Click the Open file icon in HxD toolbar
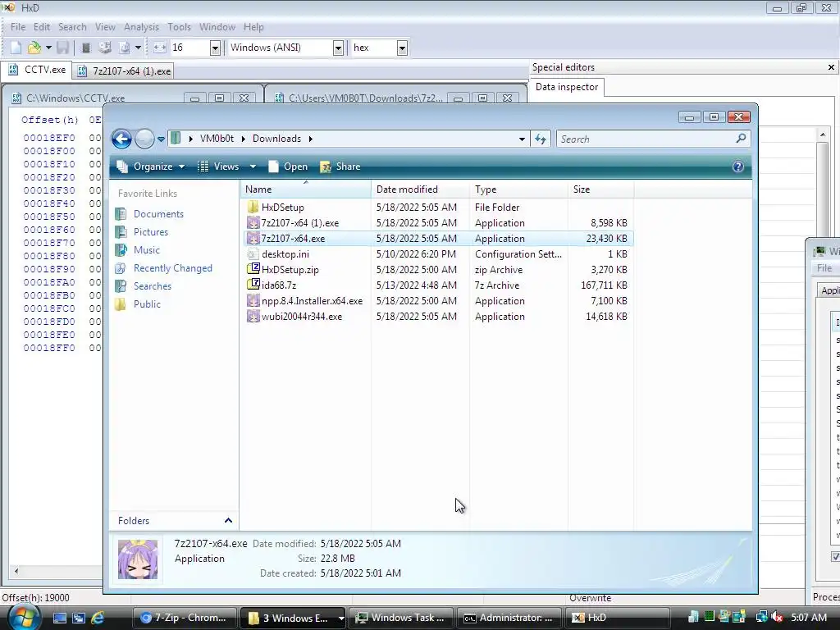The height and width of the screenshot is (630, 840). (x=34, y=48)
